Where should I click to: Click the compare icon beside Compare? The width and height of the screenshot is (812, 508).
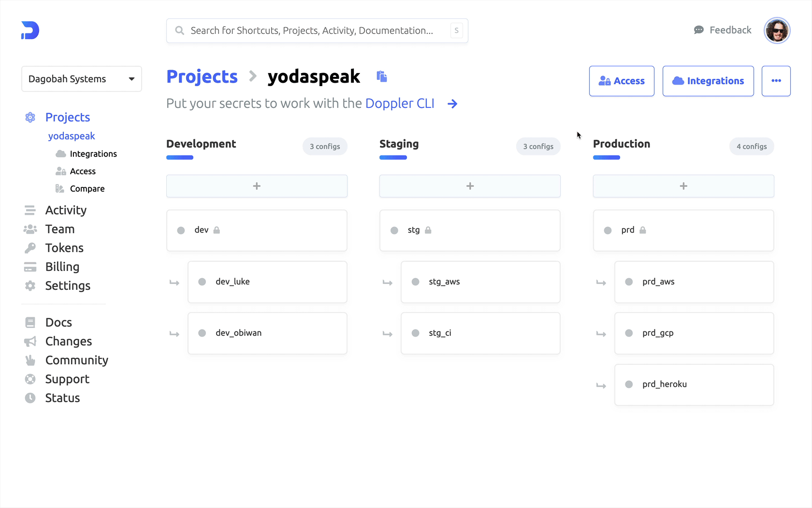[60, 189]
